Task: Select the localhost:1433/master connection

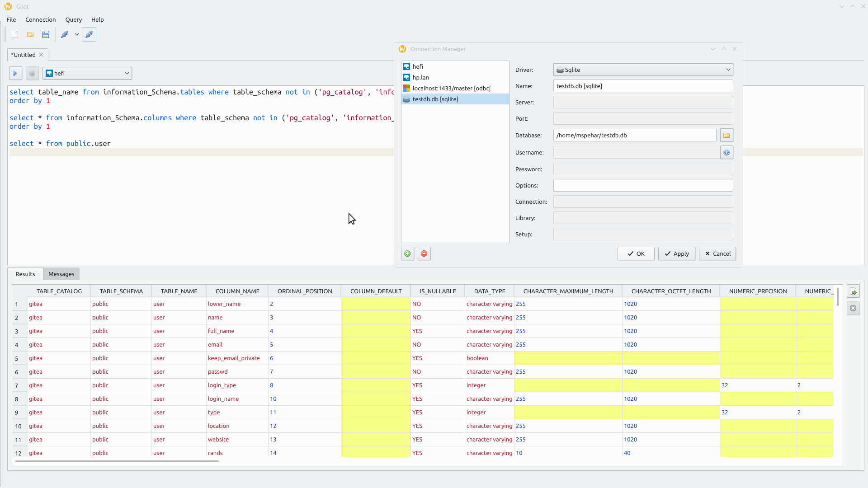Action: pyautogui.click(x=451, y=88)
